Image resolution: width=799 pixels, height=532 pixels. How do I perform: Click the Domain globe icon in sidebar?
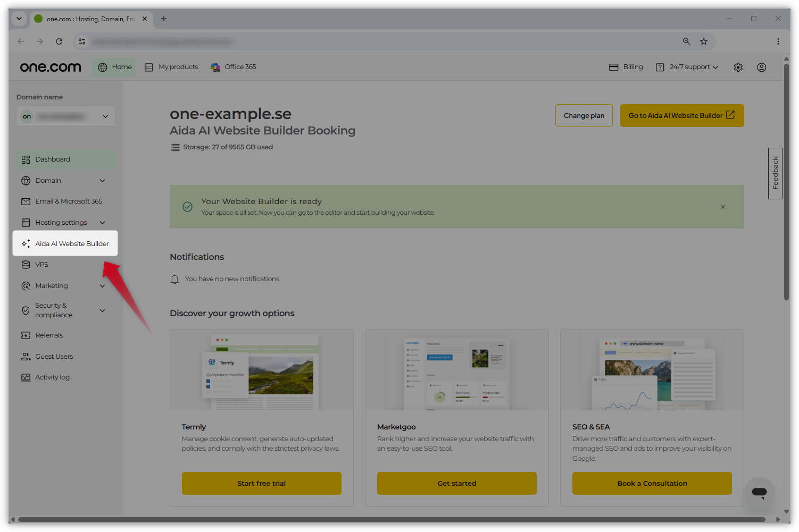coord(26,181)
